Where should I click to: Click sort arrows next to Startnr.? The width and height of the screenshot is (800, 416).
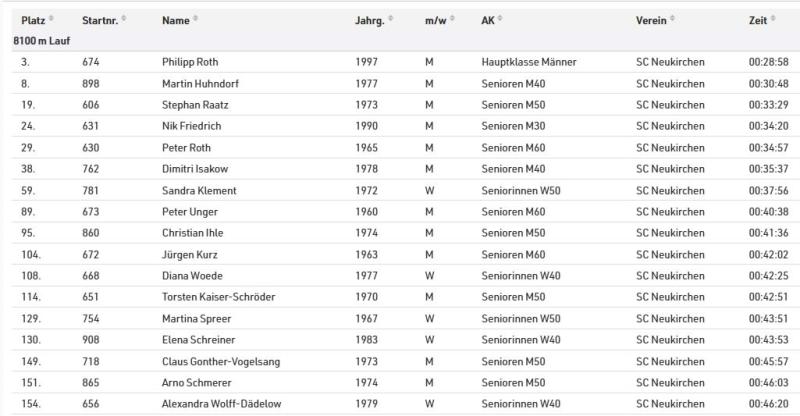126,20
